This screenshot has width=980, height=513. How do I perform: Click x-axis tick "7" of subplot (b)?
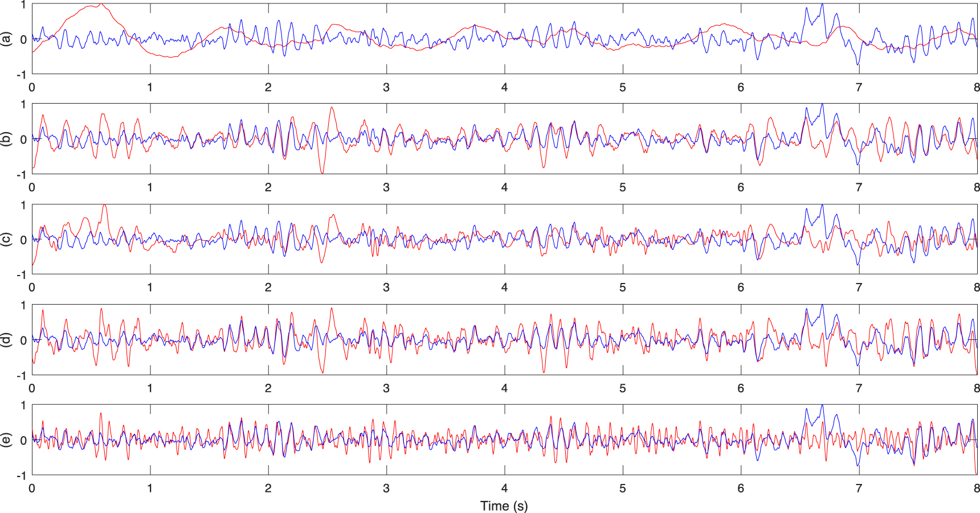(x=859, y=187)
